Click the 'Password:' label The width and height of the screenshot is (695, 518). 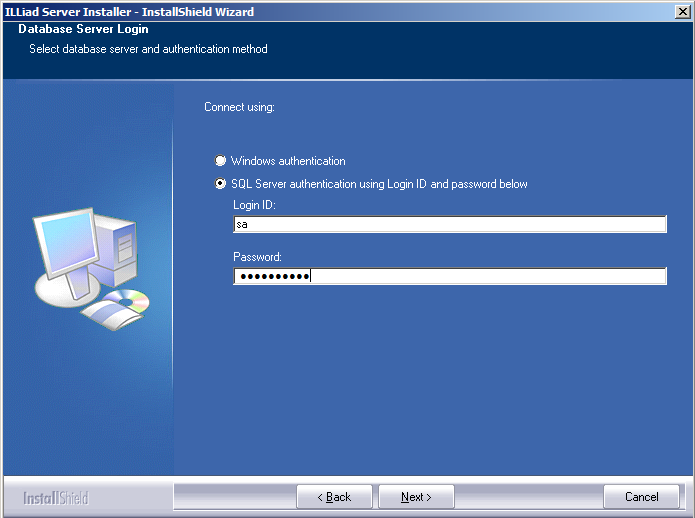pyautogui.click(x=257, y=257)
